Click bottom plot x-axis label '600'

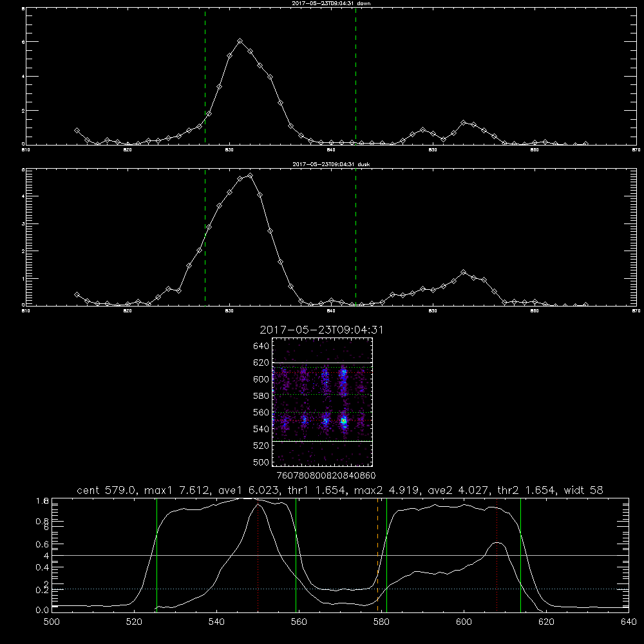click(x=464, y=622)
